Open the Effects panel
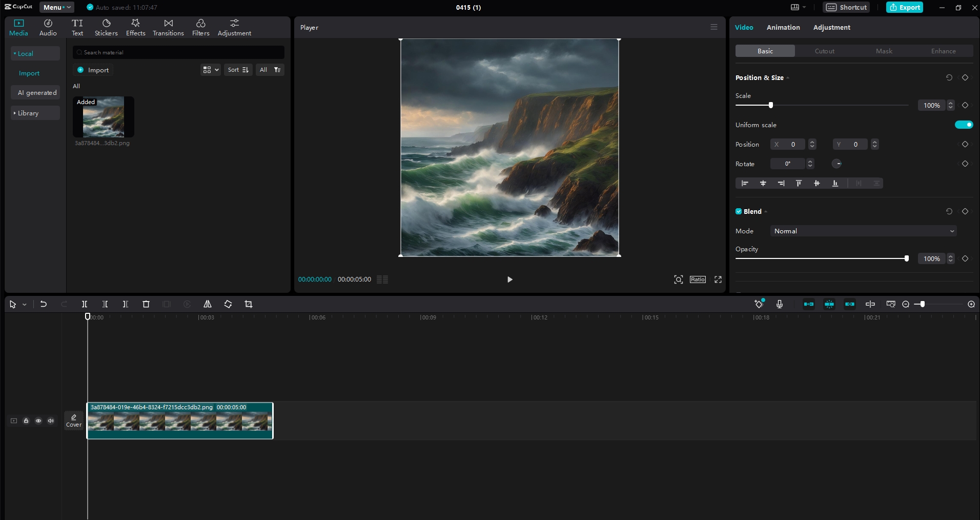The image size is (980, 520). 135,27
